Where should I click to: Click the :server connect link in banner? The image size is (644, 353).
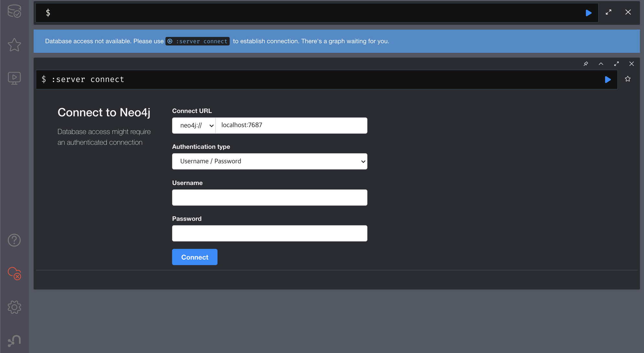pos(197,41)
